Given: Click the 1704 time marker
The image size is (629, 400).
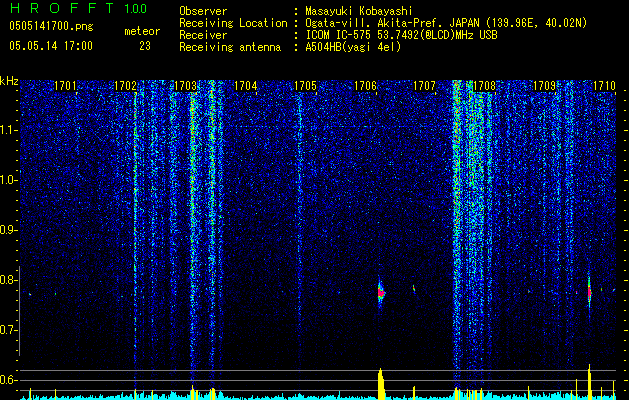Looking at the screenshot, I should click(x=246, y=86).
